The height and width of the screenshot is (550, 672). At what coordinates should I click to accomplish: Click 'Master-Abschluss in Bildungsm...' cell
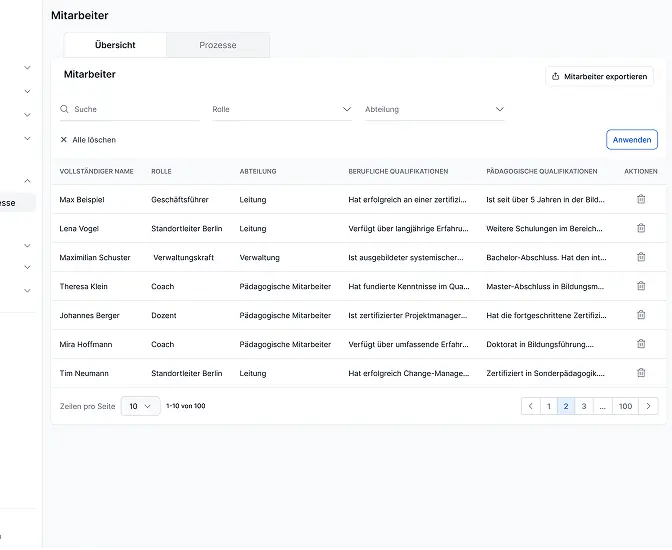pyautogui.click(x=545, y=286)
